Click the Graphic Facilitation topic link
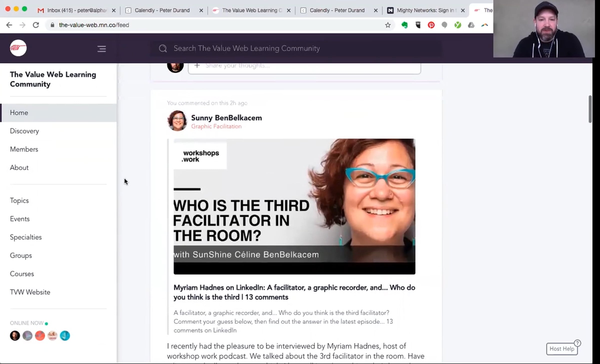The image size is (600, 364). point(216,126)
